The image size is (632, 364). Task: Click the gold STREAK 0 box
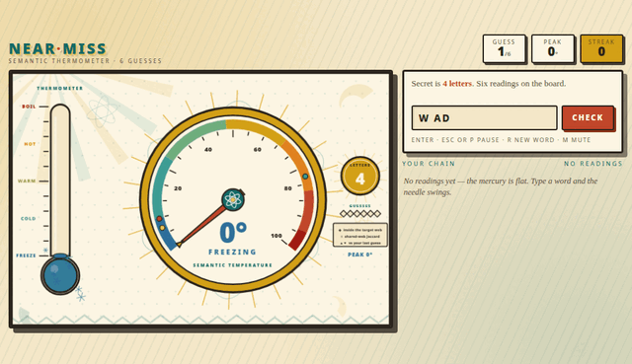[x=601, y=48]
